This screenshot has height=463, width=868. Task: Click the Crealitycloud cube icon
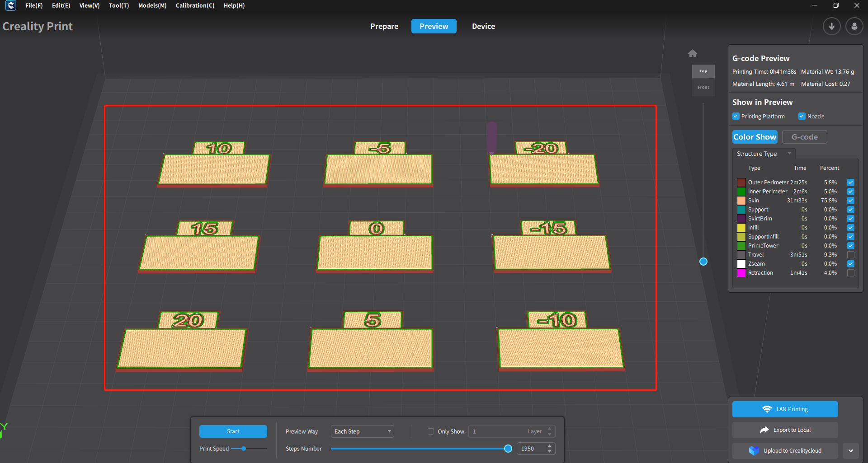[754, 451]
